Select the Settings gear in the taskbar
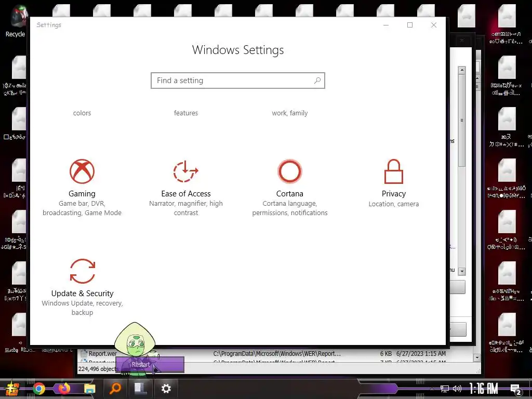Screen dimensions: 532x399 click(x=166, y=389)
